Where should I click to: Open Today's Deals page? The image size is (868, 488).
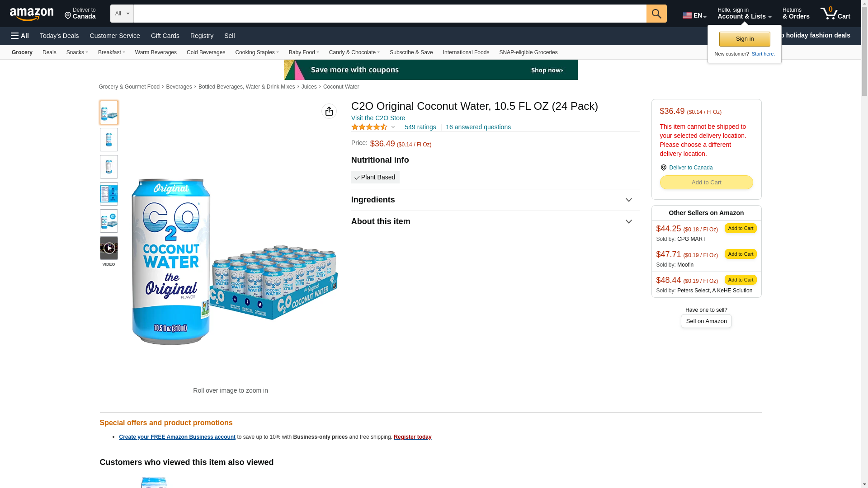[x=59, y=36]
